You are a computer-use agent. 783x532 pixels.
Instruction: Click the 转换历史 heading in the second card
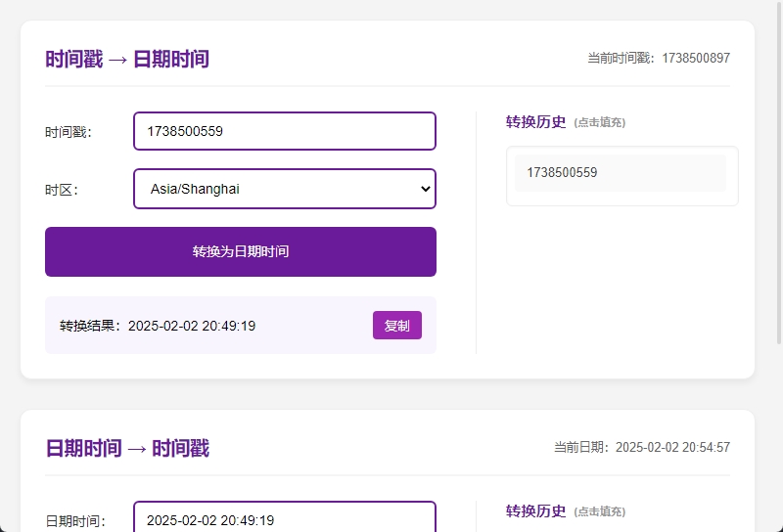pyautogui.click(x=535, y=511)
